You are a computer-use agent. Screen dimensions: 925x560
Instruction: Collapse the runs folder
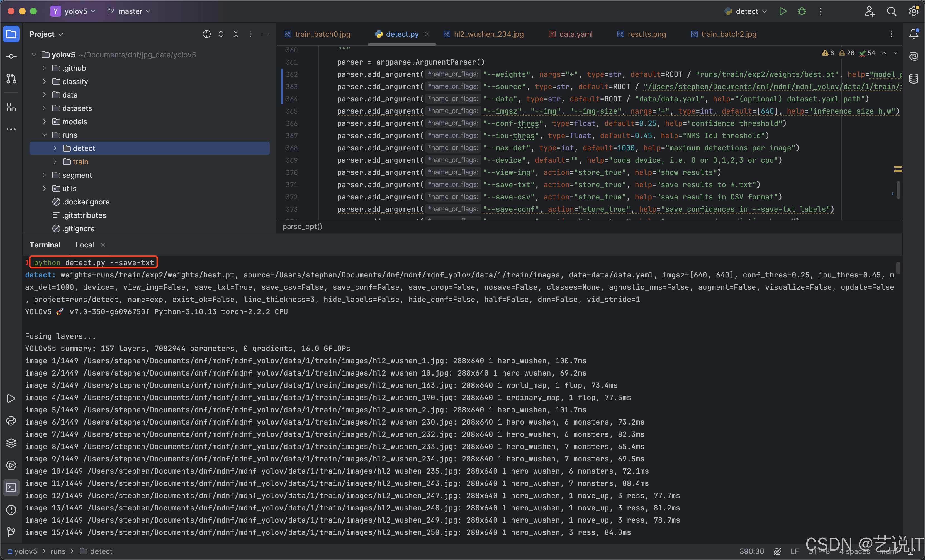(x=44, y=135)
